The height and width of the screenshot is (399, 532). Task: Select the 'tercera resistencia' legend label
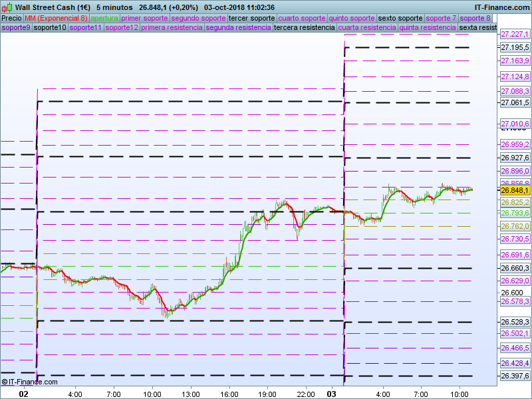[x=304, y=28]
